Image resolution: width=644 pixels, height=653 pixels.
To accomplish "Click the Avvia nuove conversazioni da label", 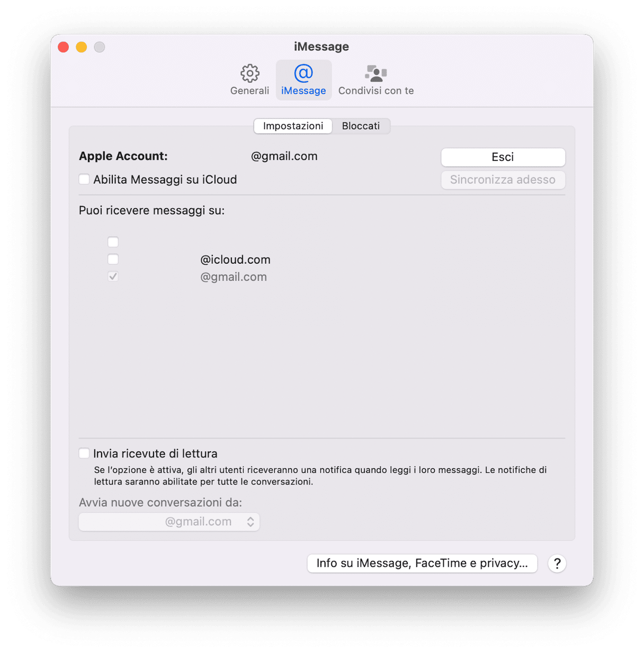I will pyautogui.click(x=160, y=502).
